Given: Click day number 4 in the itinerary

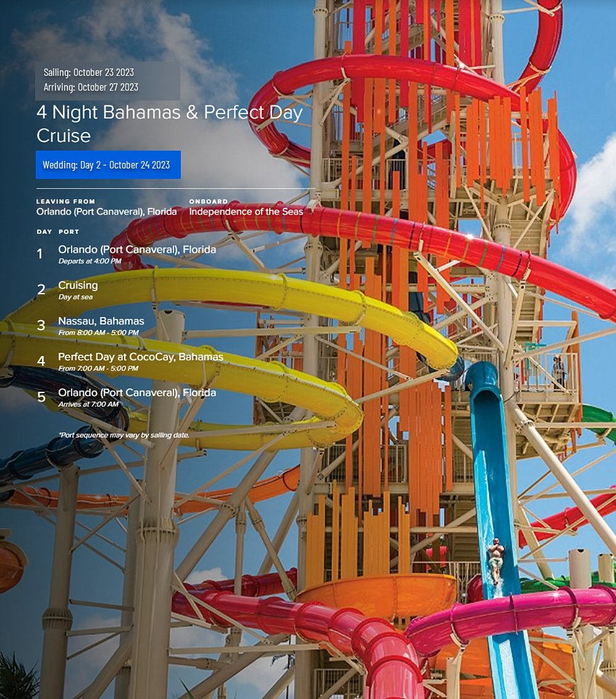Looking at the screenshot, I should click(x=41, y=361).
